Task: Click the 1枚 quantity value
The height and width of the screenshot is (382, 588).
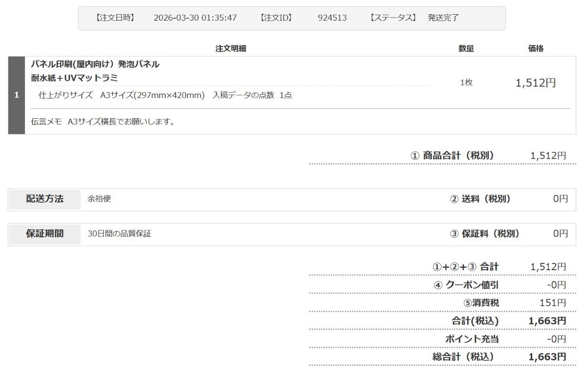Action: (x=466, y=83)
